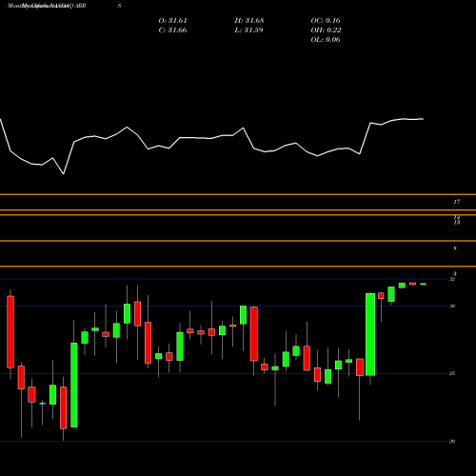Click the close price value C: 31.66
This screenshot has width=476, height=476.
click(172, 30)
